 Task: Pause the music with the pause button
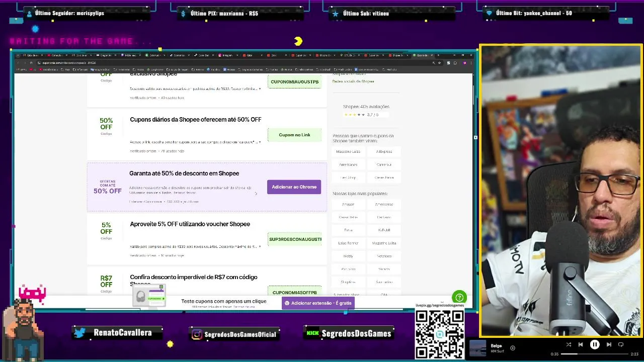coord(594,344)
